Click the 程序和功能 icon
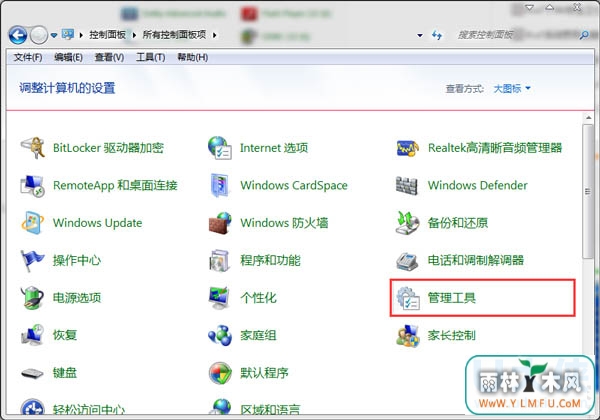This screenshot has width=600, height=420. [220, 260]
